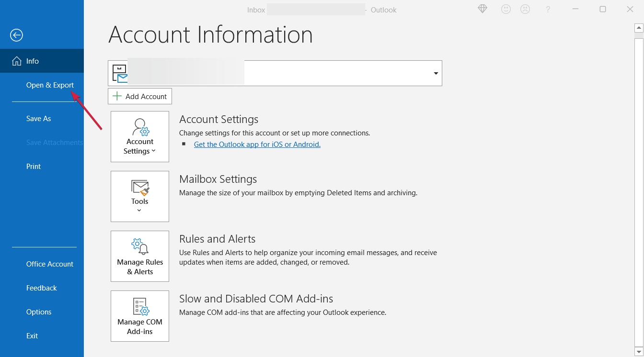Click the Add Account button
Image resolution: width=644 pixels, height=357 pixels.
tap(140, 96)
